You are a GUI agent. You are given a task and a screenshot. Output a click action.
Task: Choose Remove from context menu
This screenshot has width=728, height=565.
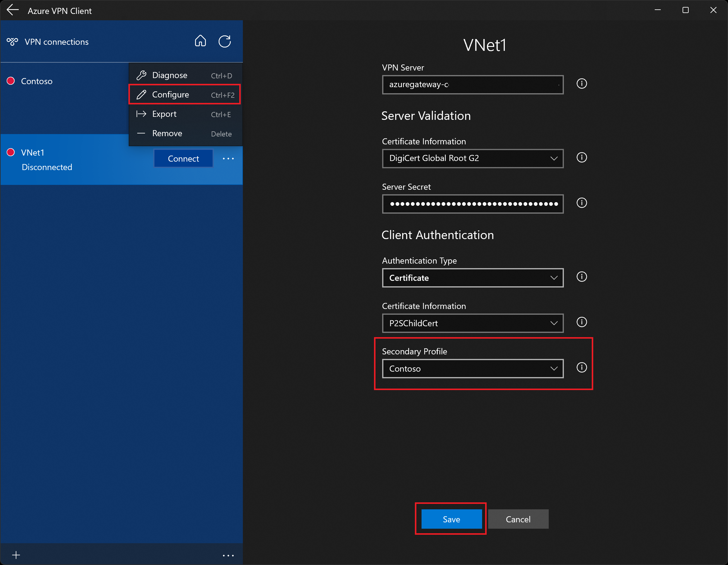[x=185, y=133]
